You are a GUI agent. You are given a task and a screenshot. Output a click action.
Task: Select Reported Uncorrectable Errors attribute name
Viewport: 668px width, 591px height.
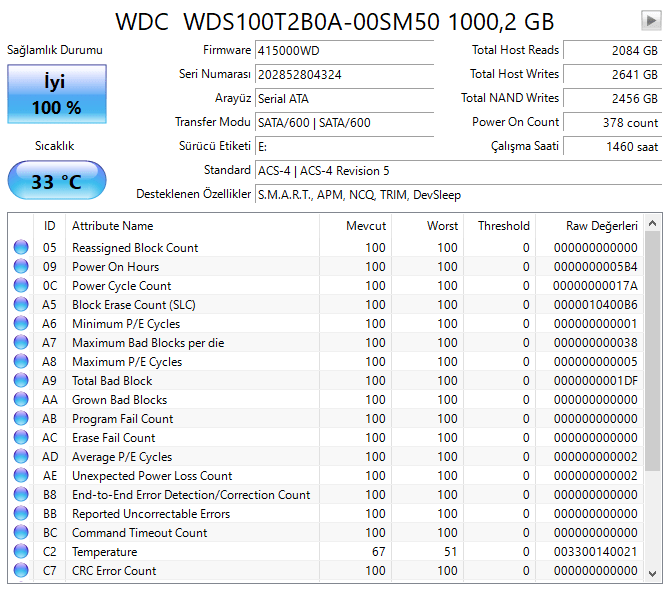click(x=151, y=513)
